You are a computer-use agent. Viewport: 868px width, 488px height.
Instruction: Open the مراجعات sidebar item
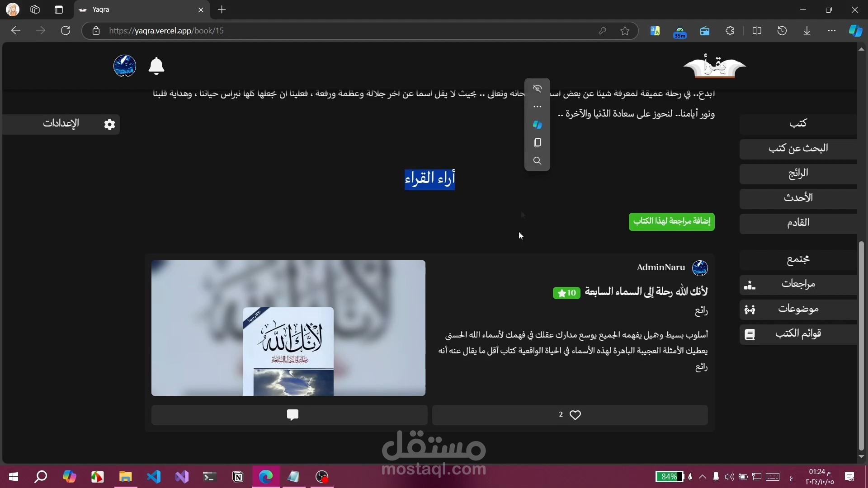798,284
